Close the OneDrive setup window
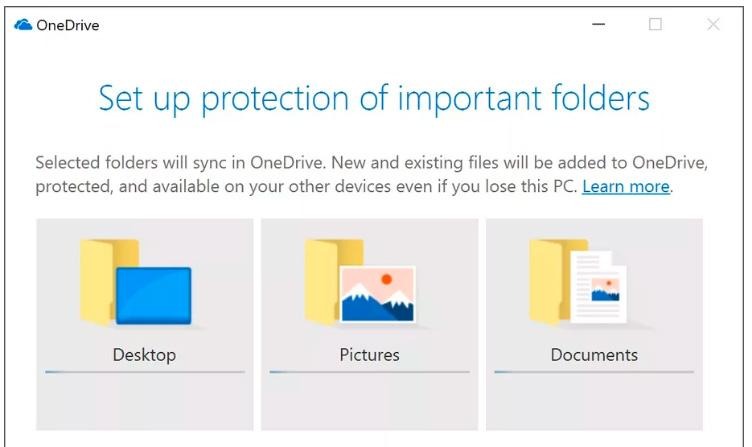 click(713, 25)
